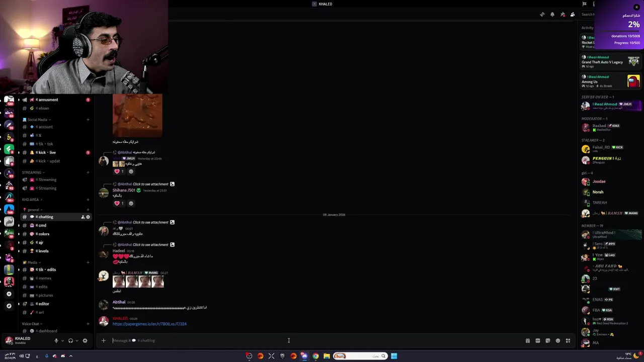Click the Search field in header
The width and height of the screenshot is (644, 362).
[x=588, y=15]
